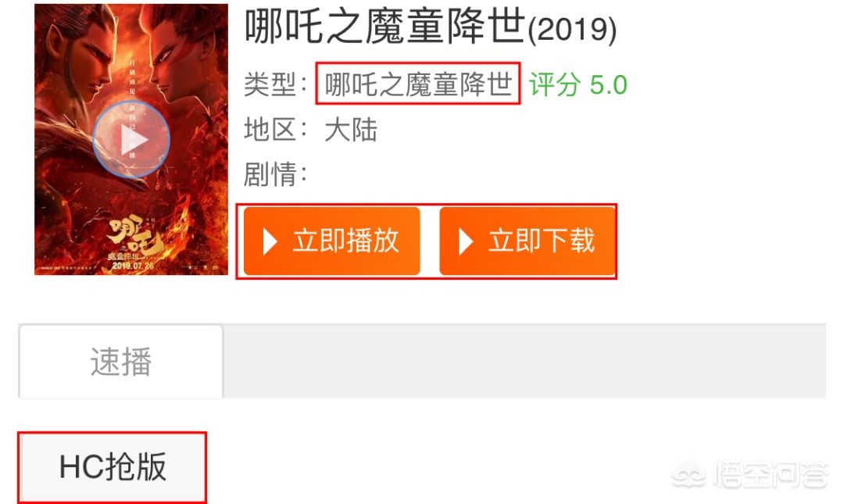Click the triangle icon inside 立即播放
844x504 pixels.
[270, 241]
